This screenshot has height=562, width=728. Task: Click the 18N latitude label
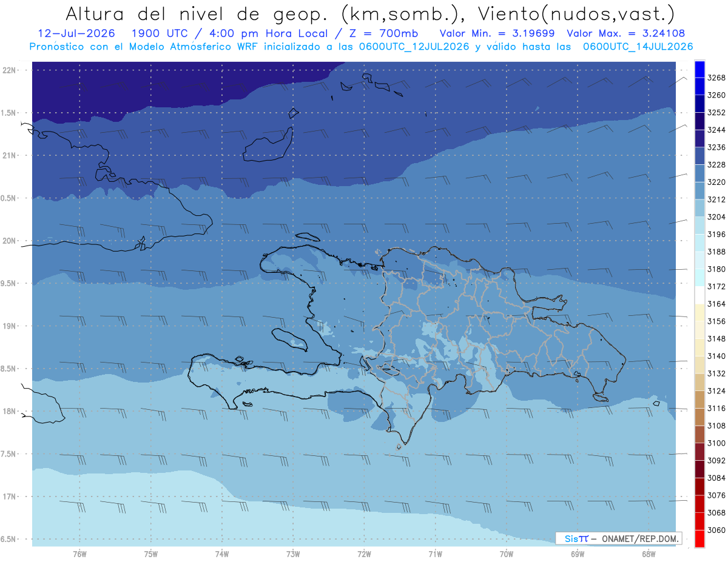point(10,411)
